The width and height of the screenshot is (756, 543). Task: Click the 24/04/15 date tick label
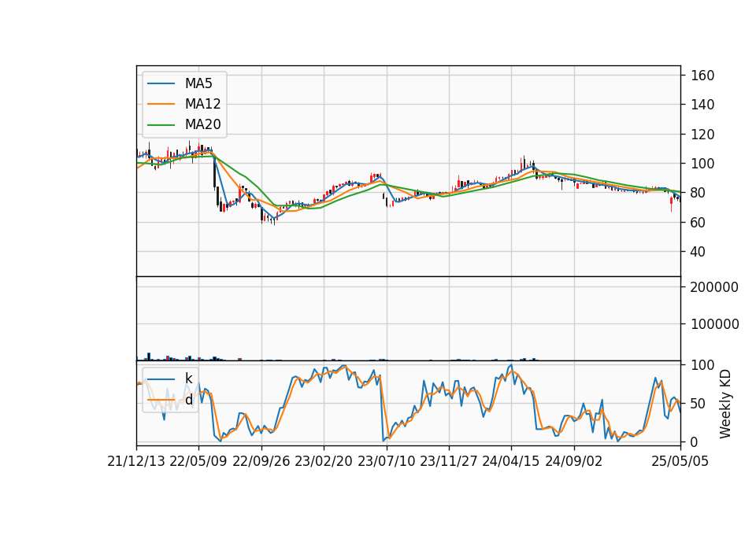[x=510, y=461]
